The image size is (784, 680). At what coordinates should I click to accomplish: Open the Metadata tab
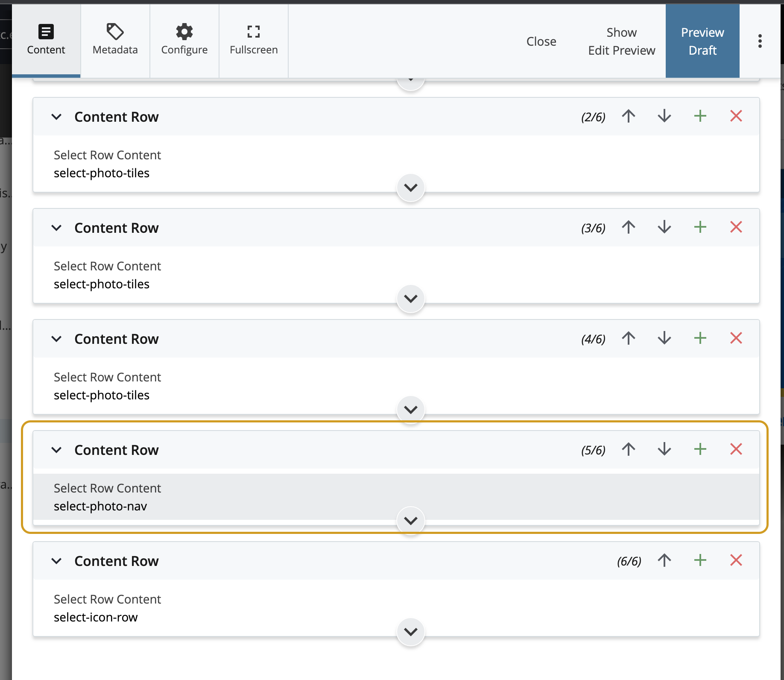[x=115, y=41]
